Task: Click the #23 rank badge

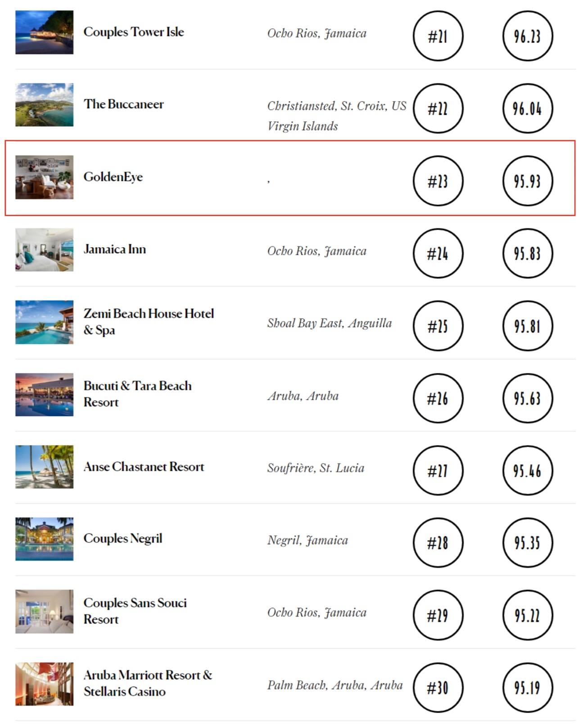Action: pyautogui.click(x=438, y=181)
